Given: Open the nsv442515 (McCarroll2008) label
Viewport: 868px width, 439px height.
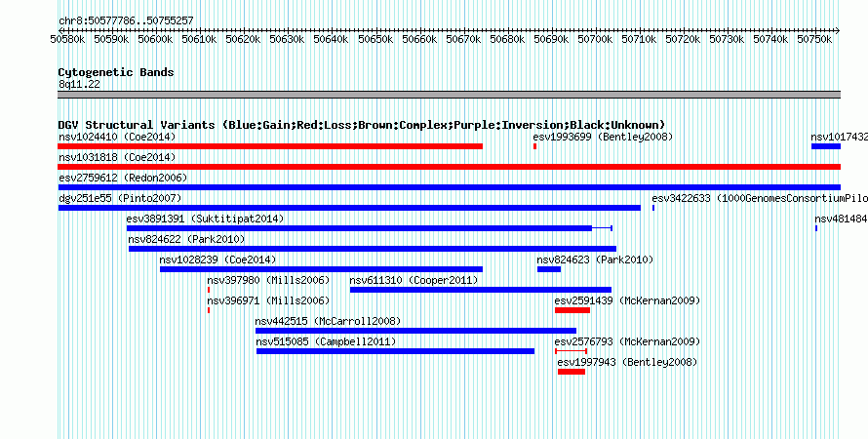Looking at the screenshot, I should pyautogui.click(x=329, y=321).
